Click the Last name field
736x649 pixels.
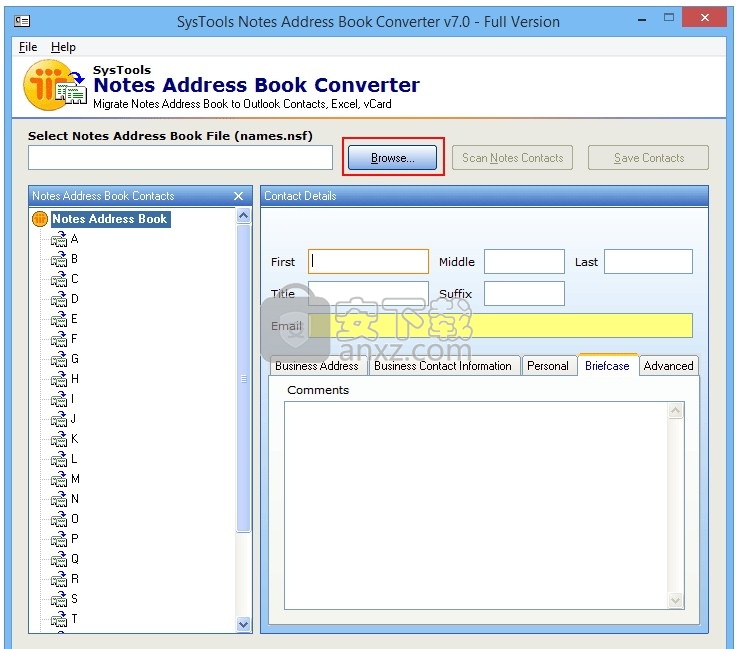pyautogui.click(x=648, y=261)
